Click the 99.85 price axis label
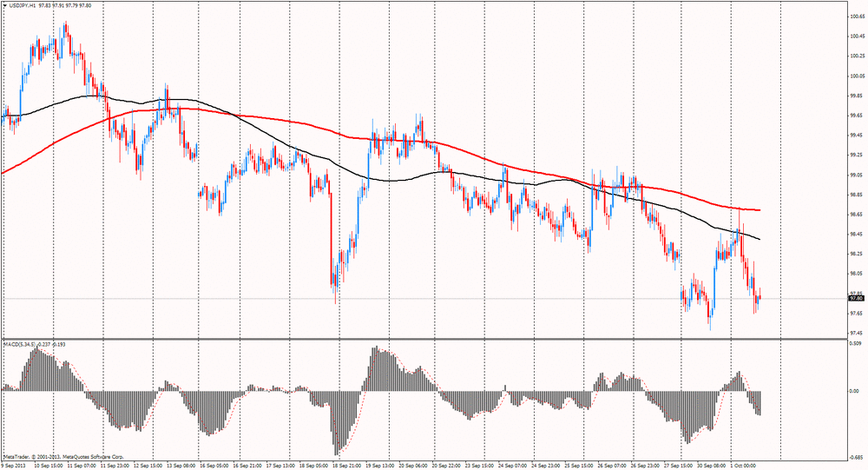 coord(857,96)
